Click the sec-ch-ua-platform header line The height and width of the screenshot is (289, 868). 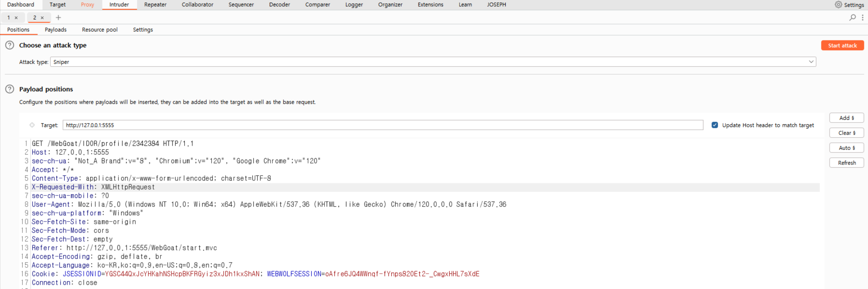coord(87,213)
